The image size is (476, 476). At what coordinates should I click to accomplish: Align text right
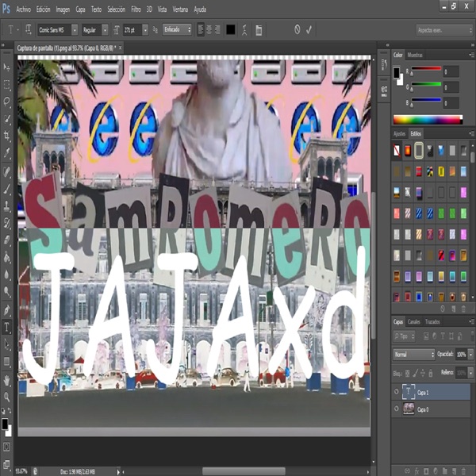click(217, 30)
